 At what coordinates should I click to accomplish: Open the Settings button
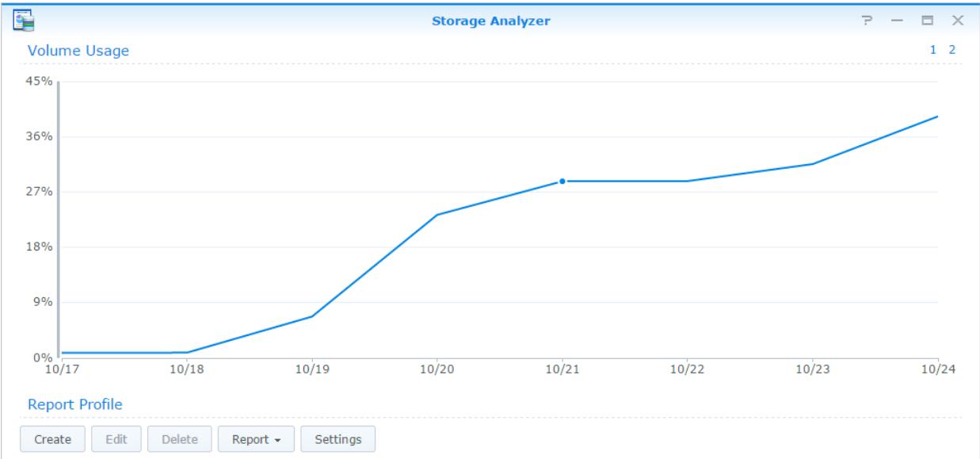(338, 438)
